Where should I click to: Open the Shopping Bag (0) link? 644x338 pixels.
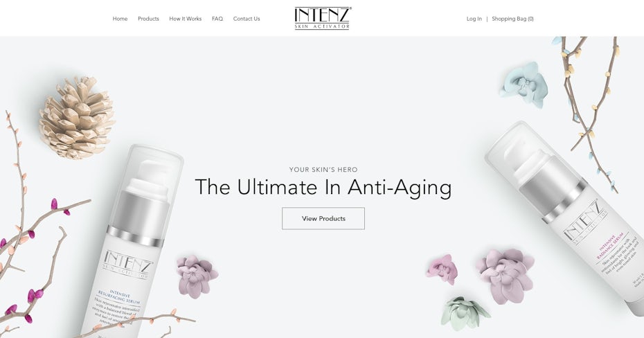(512, 19)
